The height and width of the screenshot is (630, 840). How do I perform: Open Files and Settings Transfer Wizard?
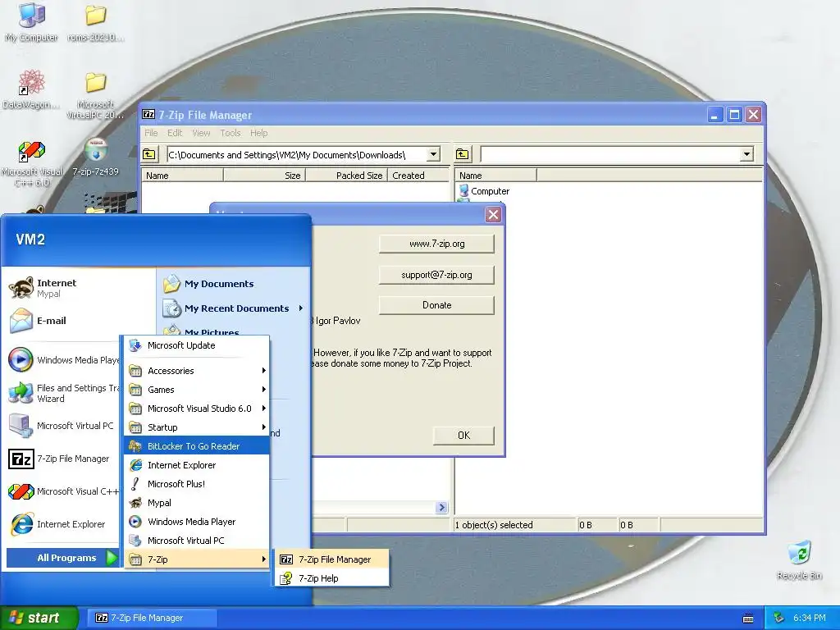click(x=63, y=393)
